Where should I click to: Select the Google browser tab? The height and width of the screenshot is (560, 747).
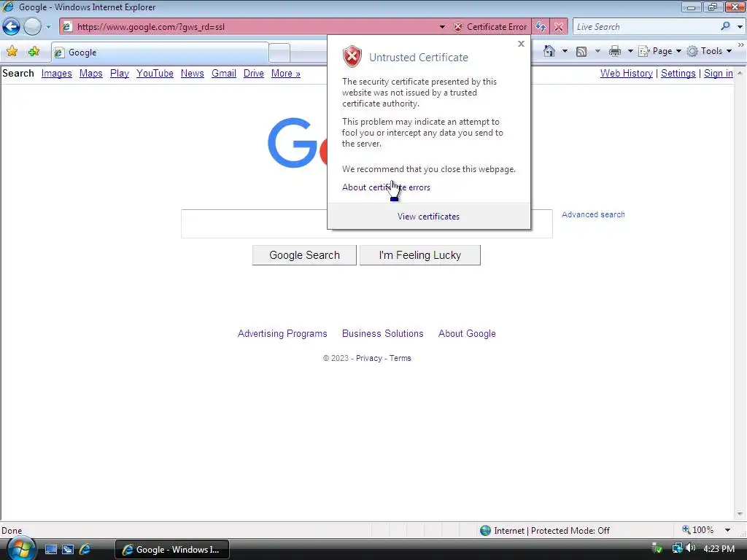pyautogui.click(x=160, y=52)
